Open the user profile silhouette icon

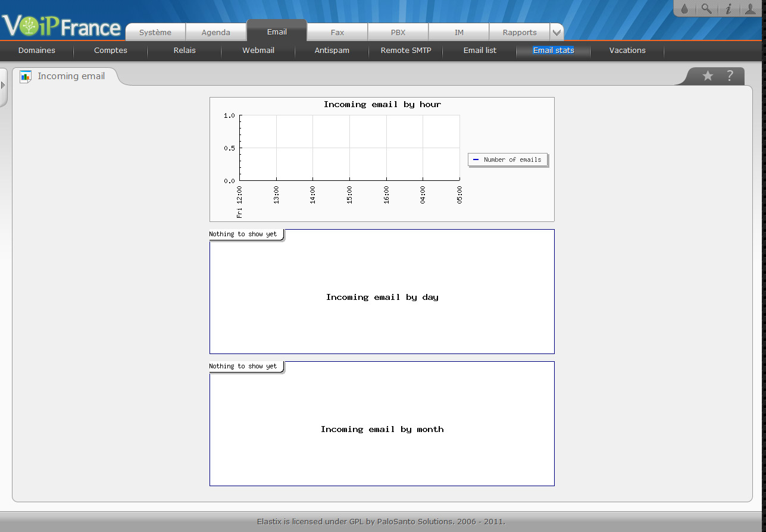pyautogui.click(x=750, y=9)
